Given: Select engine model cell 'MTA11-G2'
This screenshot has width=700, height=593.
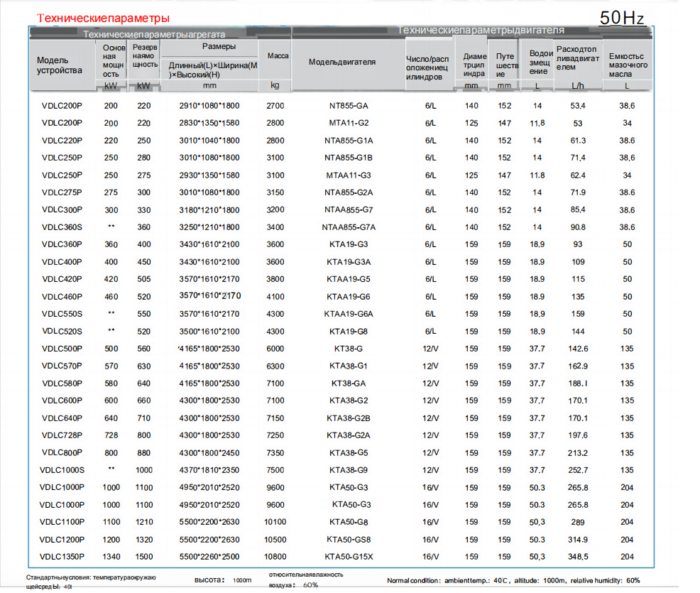Looking at the screenshot, I should pos(349,123).
